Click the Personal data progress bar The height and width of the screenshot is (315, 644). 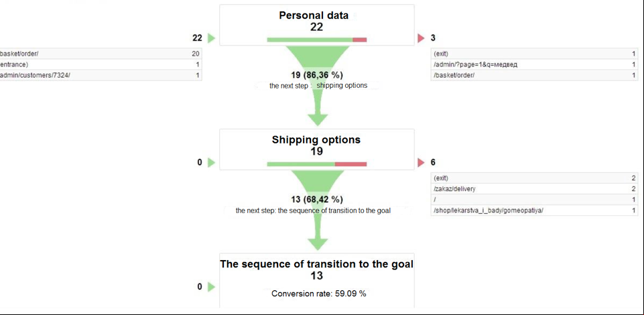(x=317, y=40)
